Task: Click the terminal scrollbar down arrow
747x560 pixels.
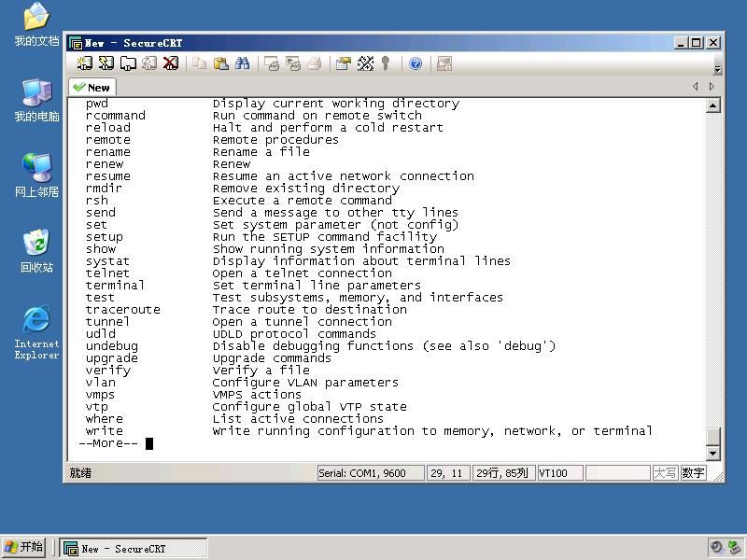Action: tap(712, 453)
